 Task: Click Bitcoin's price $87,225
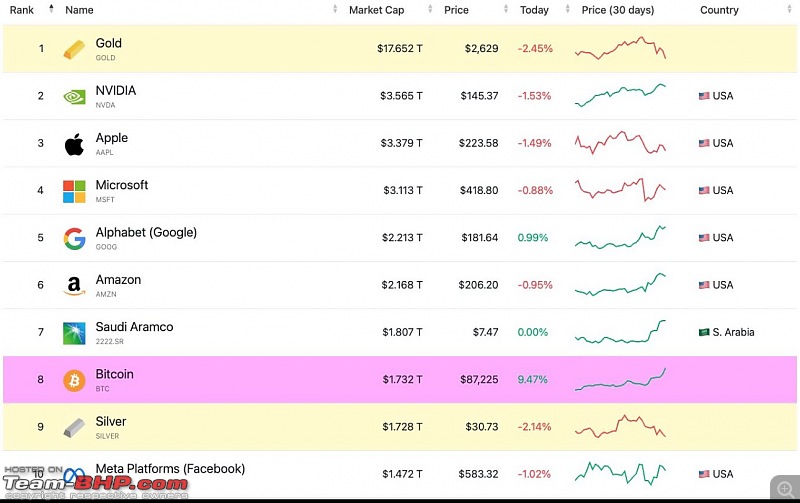point(479,380)
